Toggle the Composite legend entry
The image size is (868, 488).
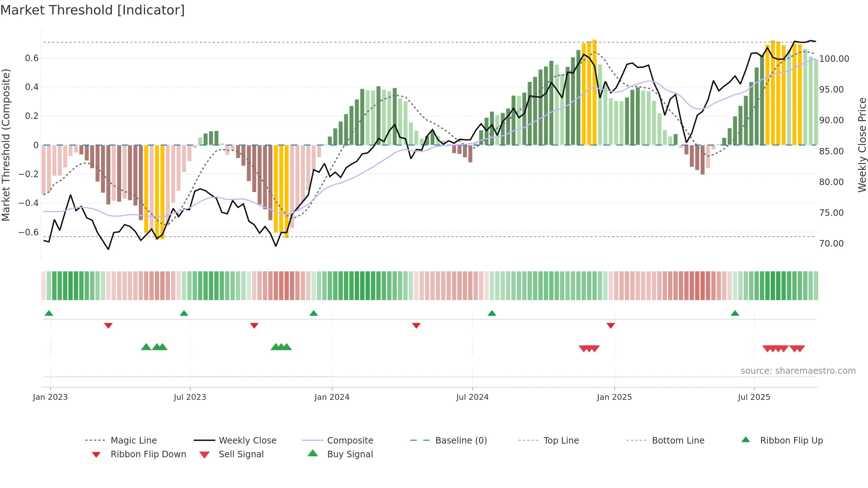click(337, 440)
